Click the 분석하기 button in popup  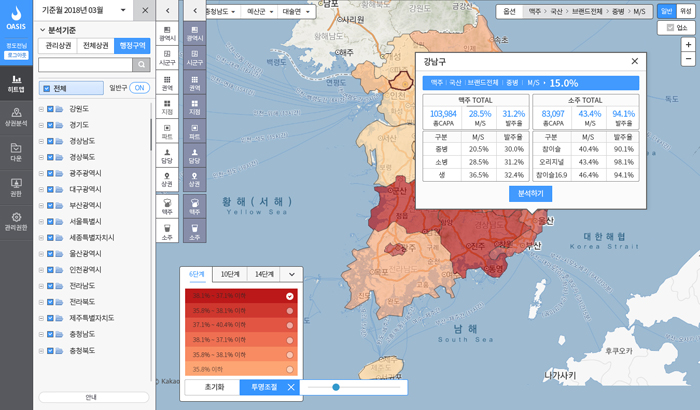pyautogui.click(x=530, y=193)
